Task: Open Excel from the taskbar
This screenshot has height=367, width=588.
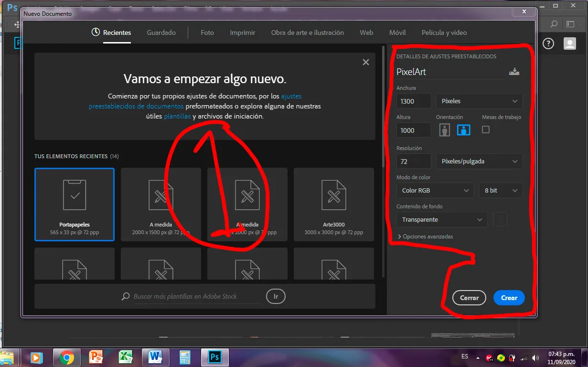Action: coord(126,357)
